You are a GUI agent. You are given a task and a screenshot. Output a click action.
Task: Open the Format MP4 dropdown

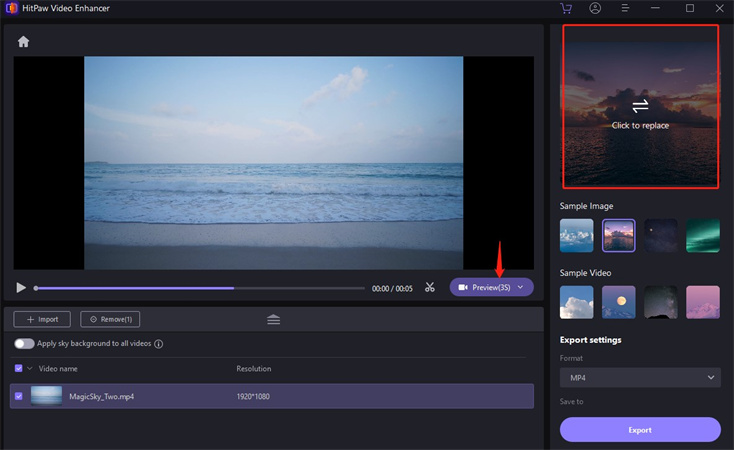pyautogui.click(x=640, y=377)
